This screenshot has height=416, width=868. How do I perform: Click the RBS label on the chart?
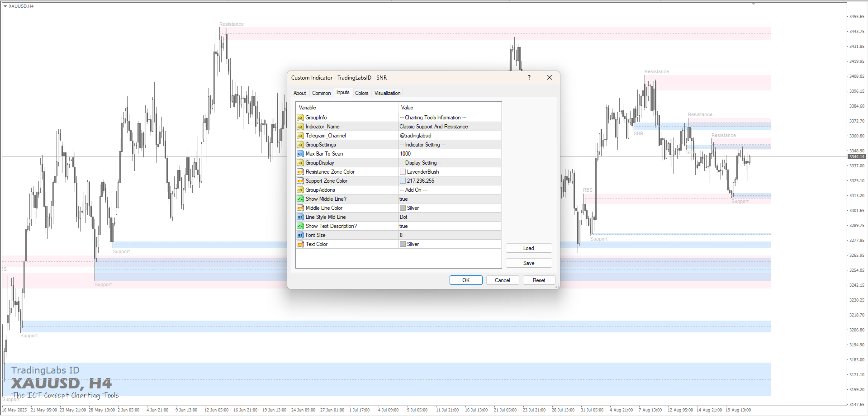(587, 190)
